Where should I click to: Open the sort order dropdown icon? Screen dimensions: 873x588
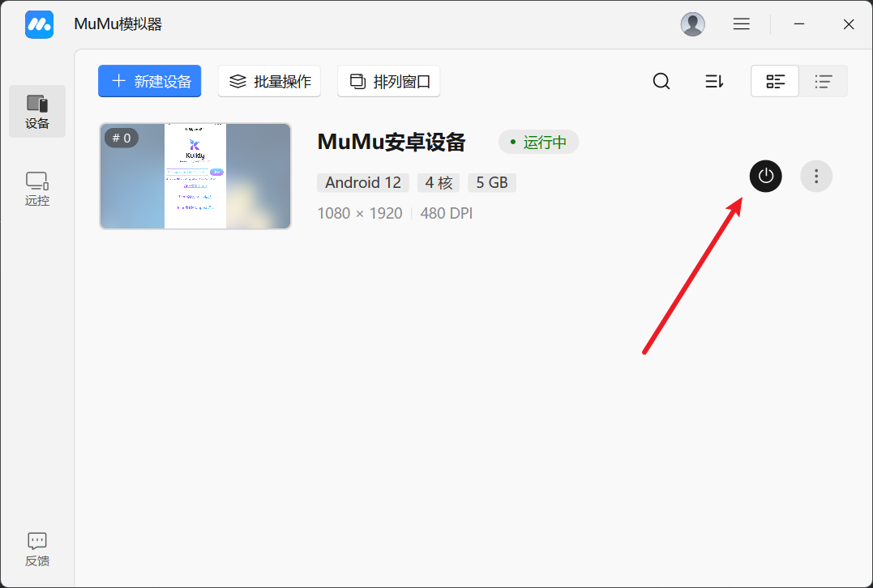714,81
